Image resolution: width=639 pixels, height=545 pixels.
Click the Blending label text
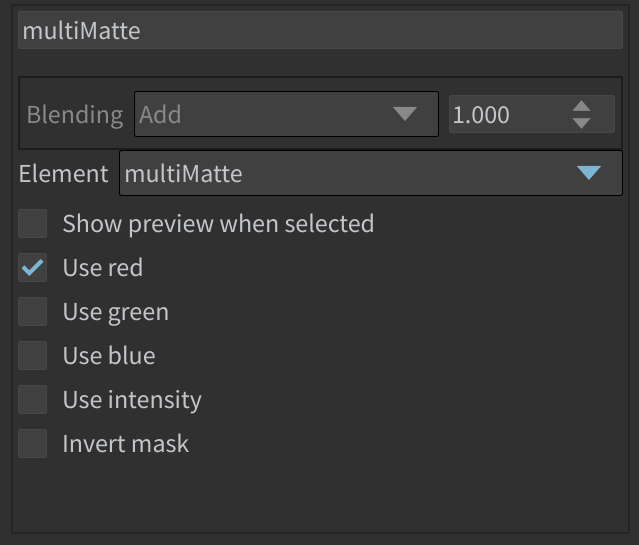click(x=75, y=115)
